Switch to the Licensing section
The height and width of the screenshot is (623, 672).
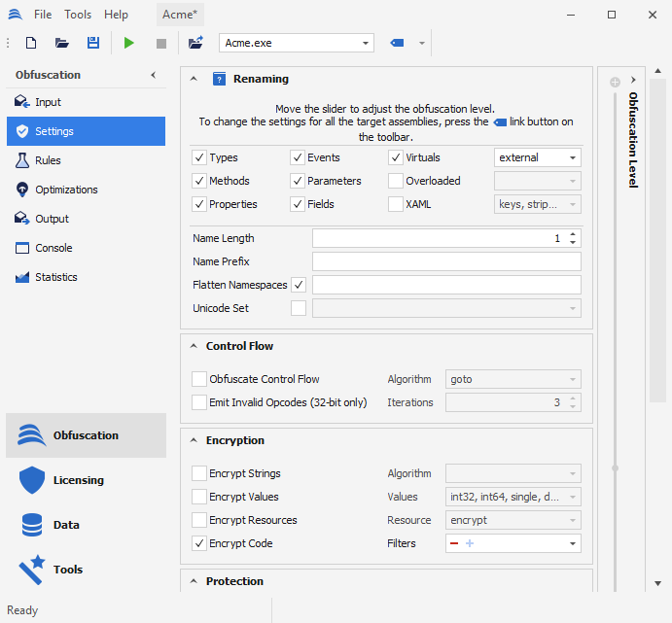[x=78, y=480]
